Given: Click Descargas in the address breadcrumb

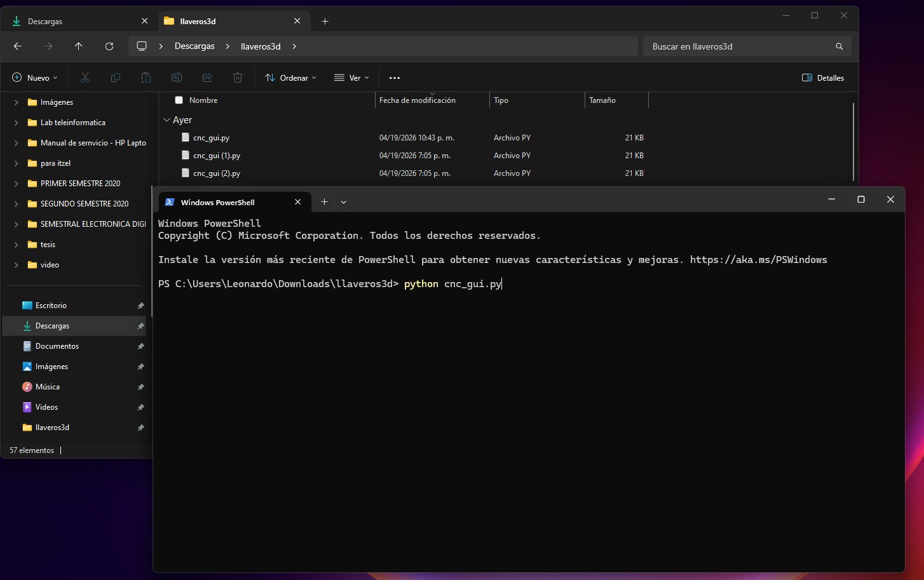Looking at the screenshot, I should pos(194,46).
